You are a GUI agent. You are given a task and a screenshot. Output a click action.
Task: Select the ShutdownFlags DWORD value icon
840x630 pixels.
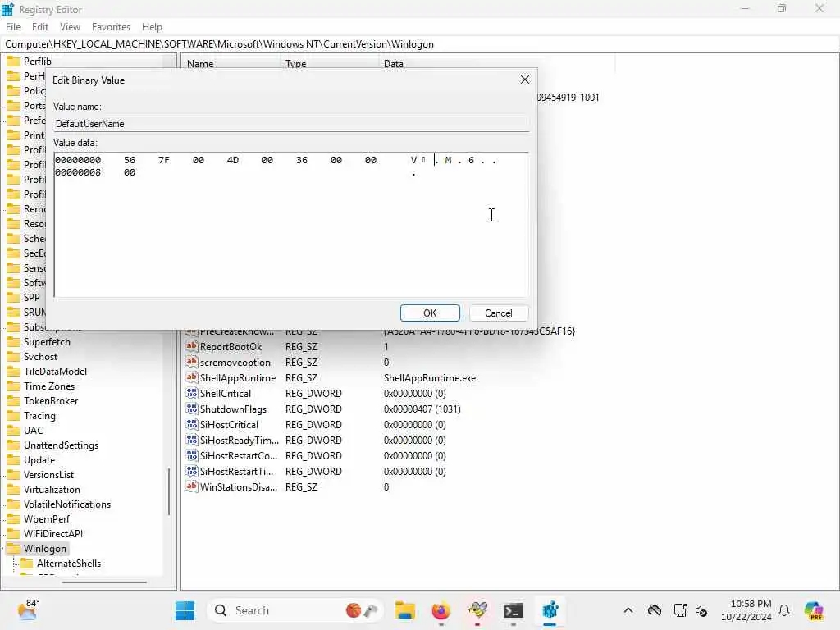[x=192, y=409]
